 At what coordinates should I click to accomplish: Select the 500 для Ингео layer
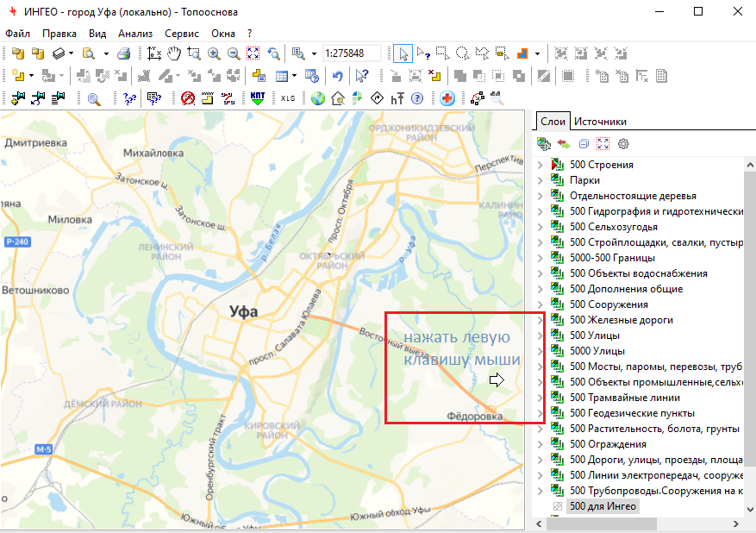pyautogui.click(x=603, y=506)
